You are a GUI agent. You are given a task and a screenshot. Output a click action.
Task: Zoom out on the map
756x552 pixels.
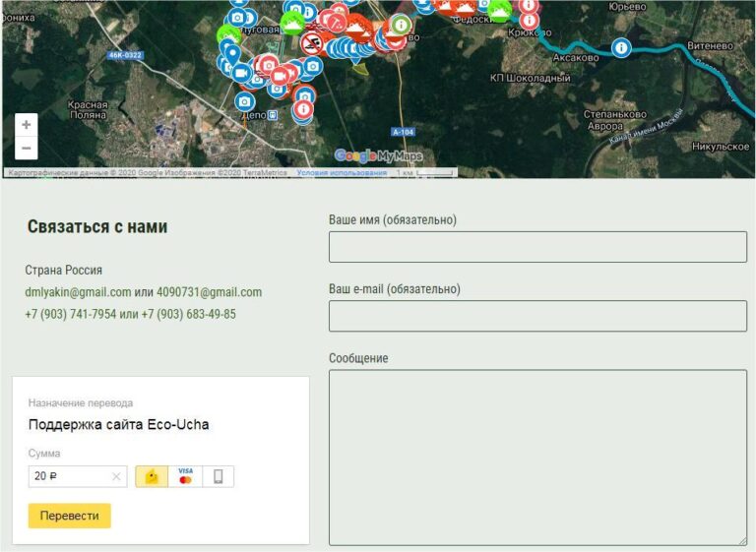[27, 148]
